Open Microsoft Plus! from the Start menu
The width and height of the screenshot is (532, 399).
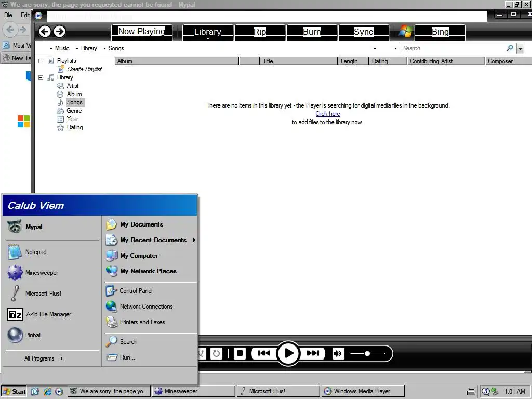pyautogui.click(x=52, y=294)
